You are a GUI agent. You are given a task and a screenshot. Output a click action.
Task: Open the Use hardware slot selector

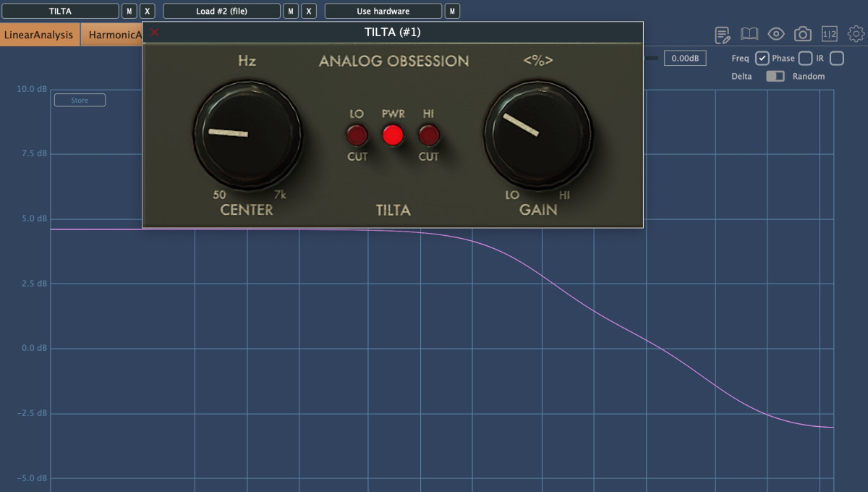[x=383, y=11]
